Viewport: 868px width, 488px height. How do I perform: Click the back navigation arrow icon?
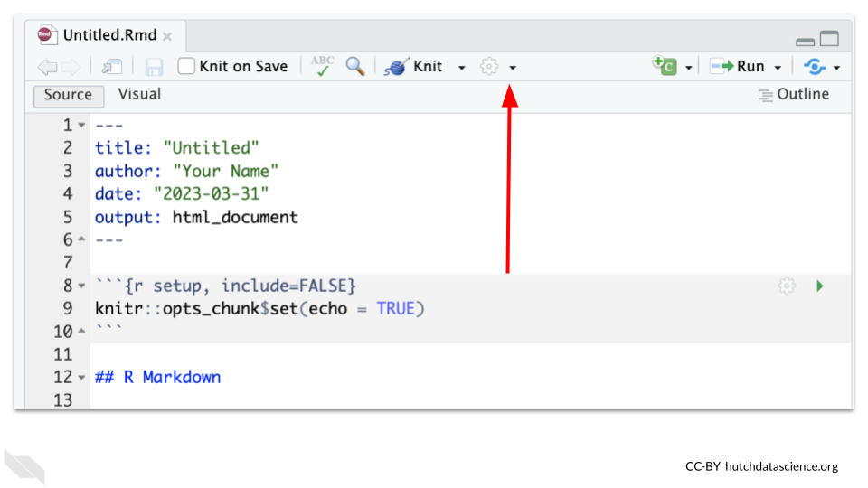pos(48,67)
